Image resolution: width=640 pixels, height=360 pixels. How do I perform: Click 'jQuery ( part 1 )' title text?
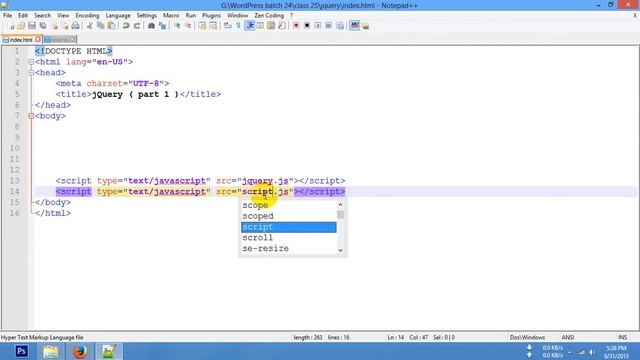pos(136,94)
